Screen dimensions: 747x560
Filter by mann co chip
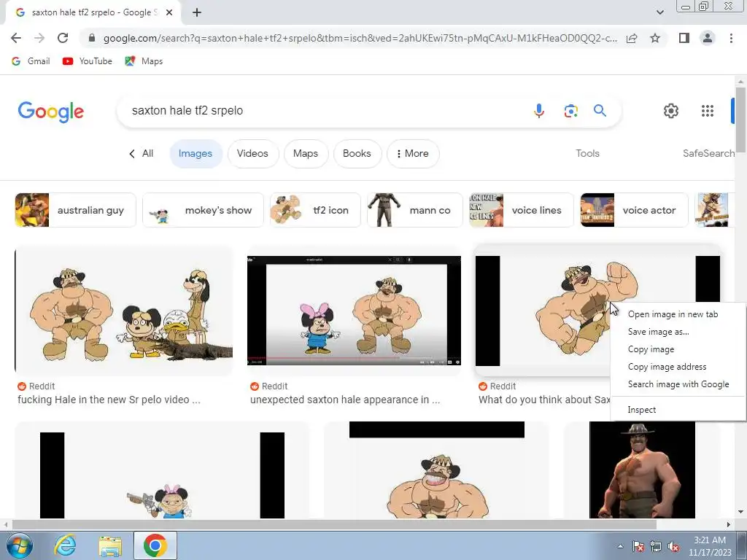point(414,210)
